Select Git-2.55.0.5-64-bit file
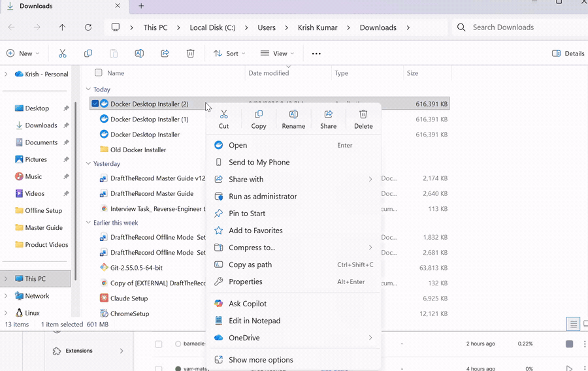 point(136,268)
